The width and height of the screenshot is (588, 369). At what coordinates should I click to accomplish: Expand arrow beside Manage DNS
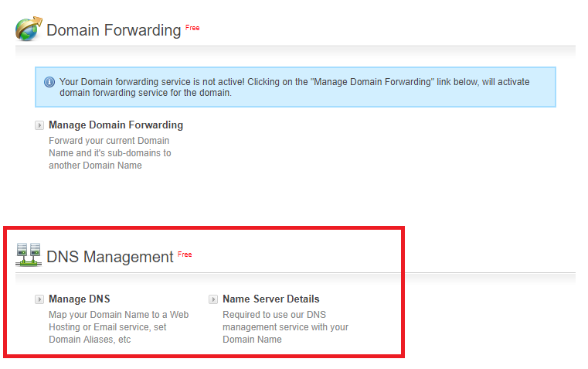point(39,299)
